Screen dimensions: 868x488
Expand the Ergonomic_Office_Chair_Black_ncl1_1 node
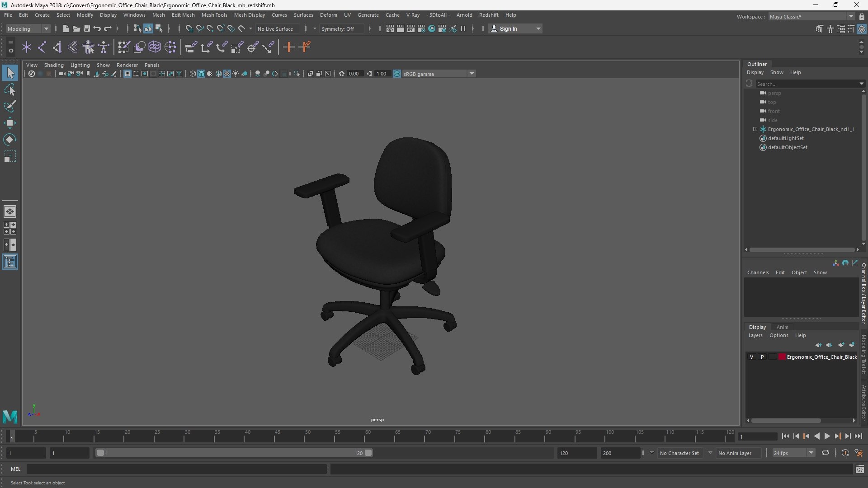click(755, 129)
